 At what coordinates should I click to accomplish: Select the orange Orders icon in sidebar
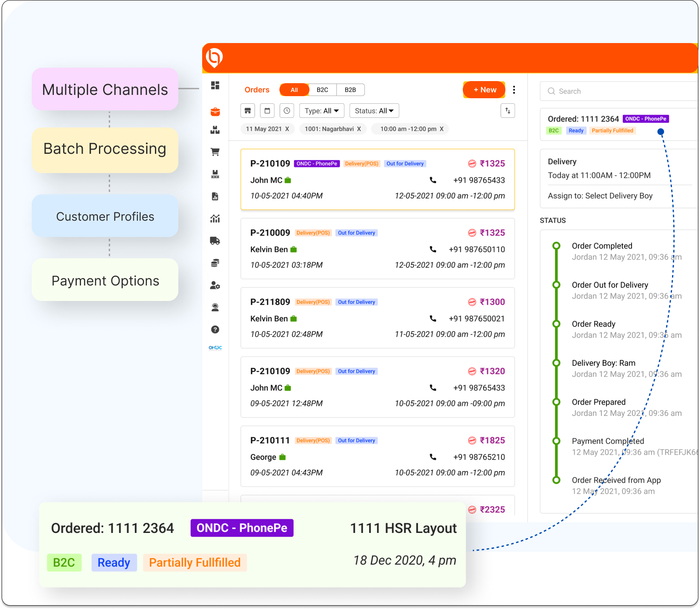[215, 112]
